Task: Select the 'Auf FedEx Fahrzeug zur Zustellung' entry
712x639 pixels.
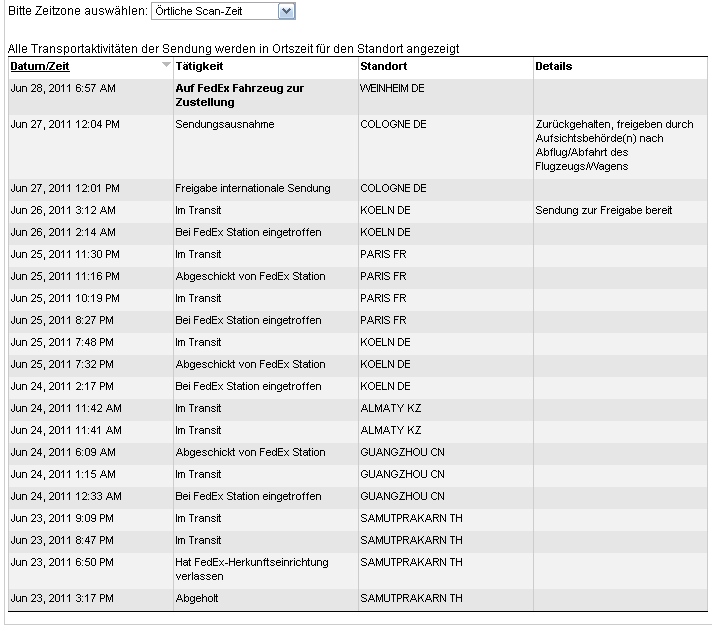Action: coord(239,95)
